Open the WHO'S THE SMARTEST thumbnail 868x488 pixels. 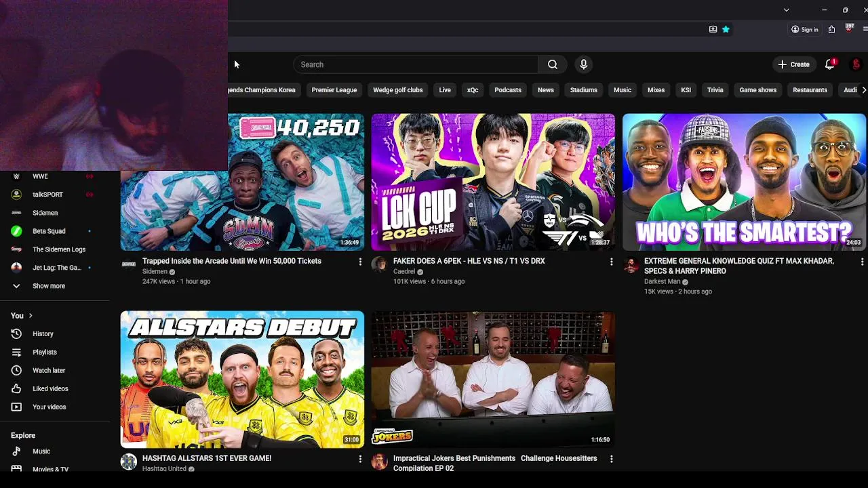click(x=744, y=182)
